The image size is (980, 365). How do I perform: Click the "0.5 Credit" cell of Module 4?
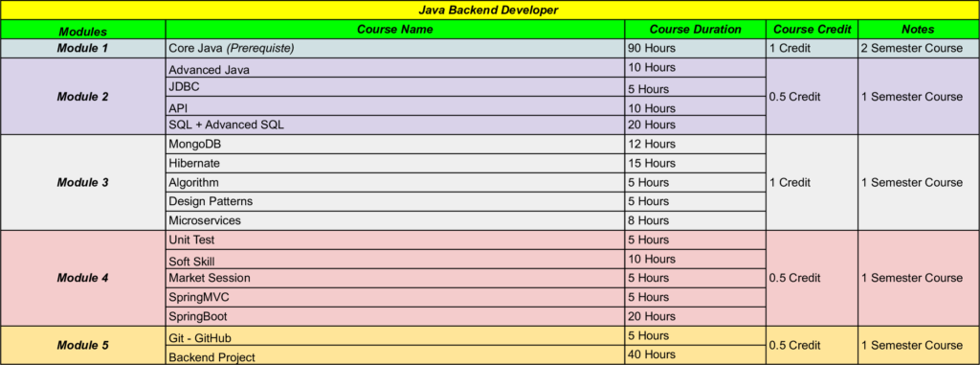click(x=812, y=278)
